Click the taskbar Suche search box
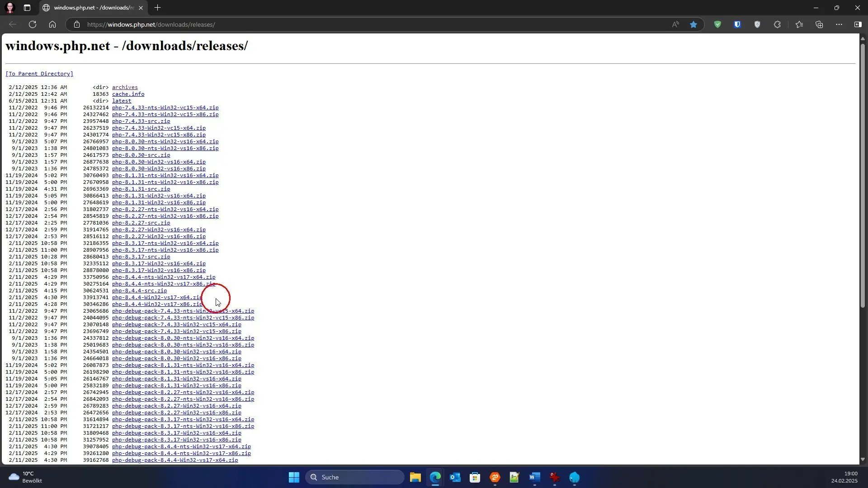Viewport: 868px width, 488px height. 355,477
